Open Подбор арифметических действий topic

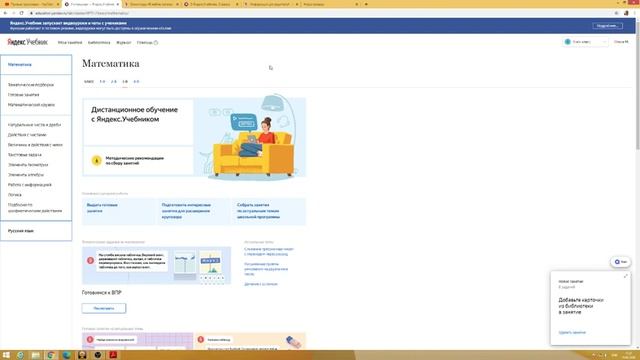click(x=35, y=208)
